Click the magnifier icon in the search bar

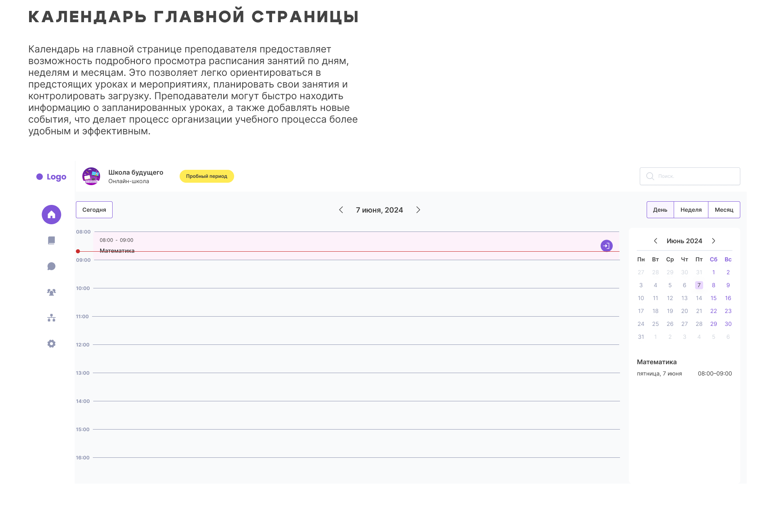pos(650,176)
